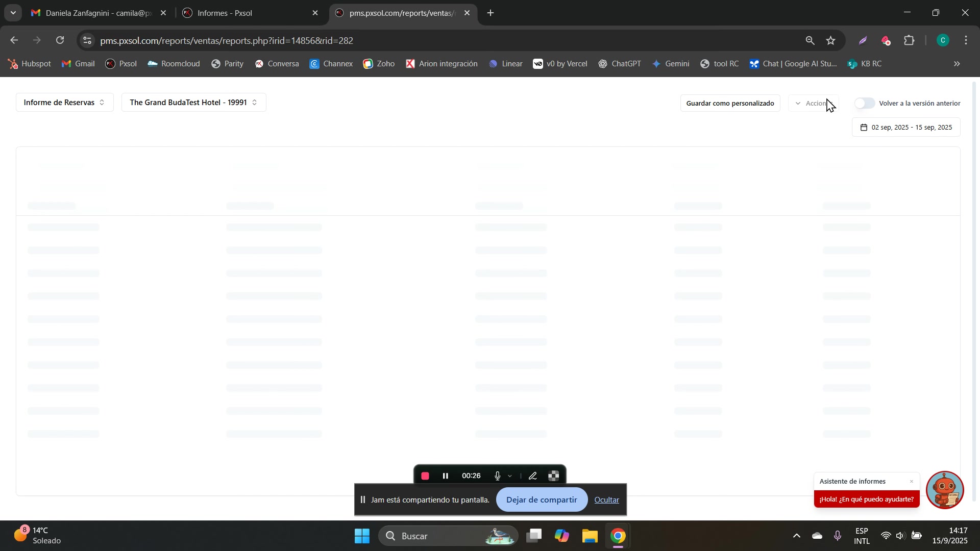Click the address bar URL
The width and height of the screenshot is (980, 551).
(227, 40)
